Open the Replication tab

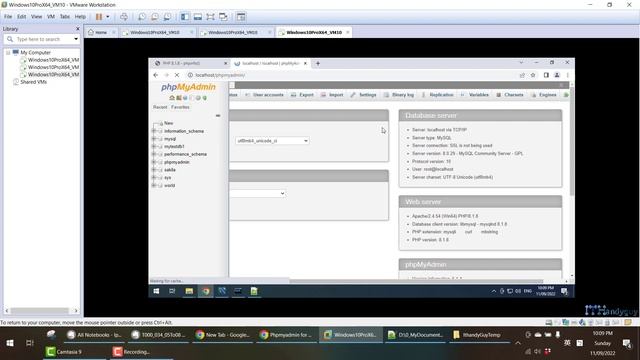pos(437,95)
